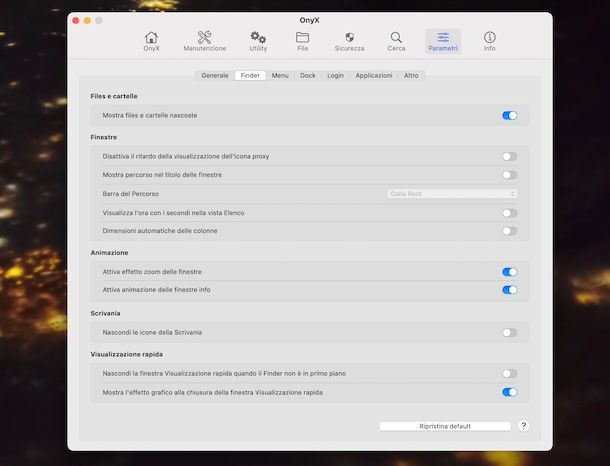
Task: Click the Barra del Percorso label
Action: click(x=131, y=194)
